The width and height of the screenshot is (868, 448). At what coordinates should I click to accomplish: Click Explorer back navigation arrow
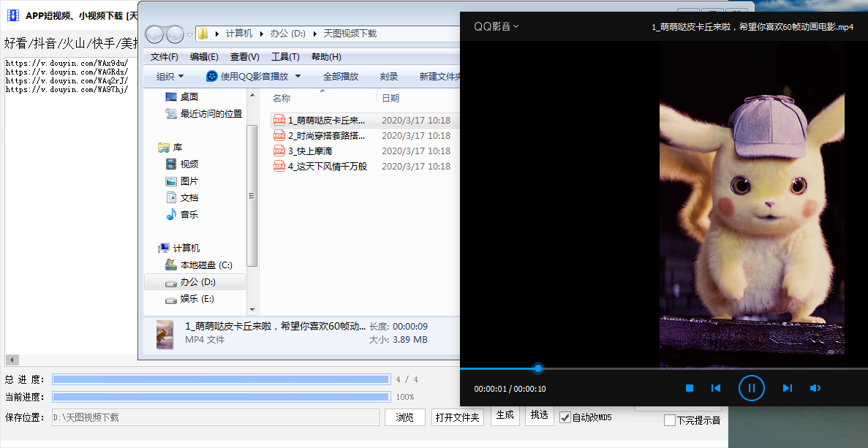154,34
